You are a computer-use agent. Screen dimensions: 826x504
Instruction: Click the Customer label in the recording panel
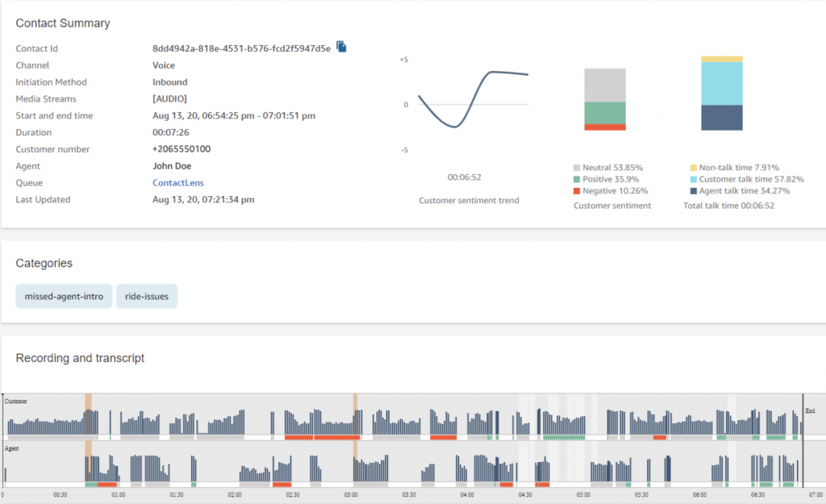[x=17, y=399]
